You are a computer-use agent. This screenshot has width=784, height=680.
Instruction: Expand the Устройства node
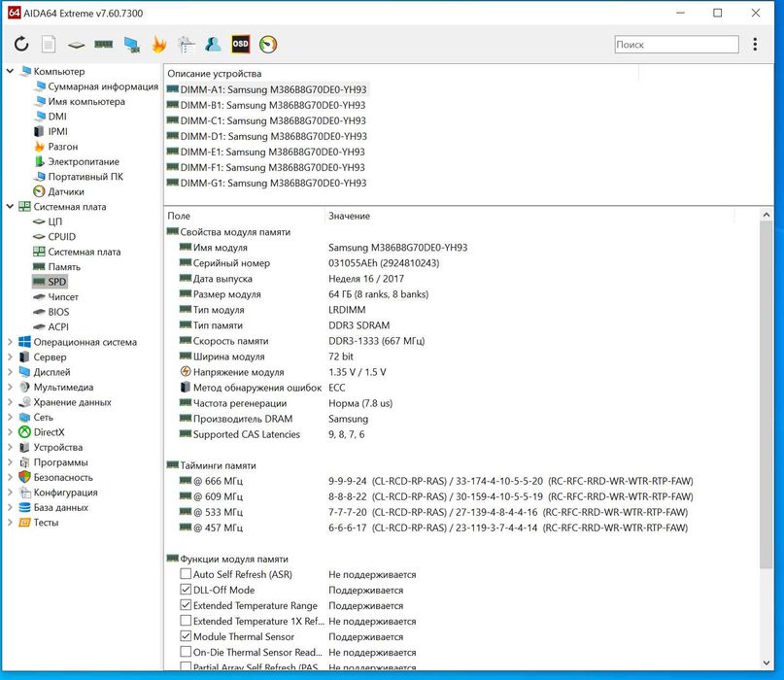pos(10,447)
